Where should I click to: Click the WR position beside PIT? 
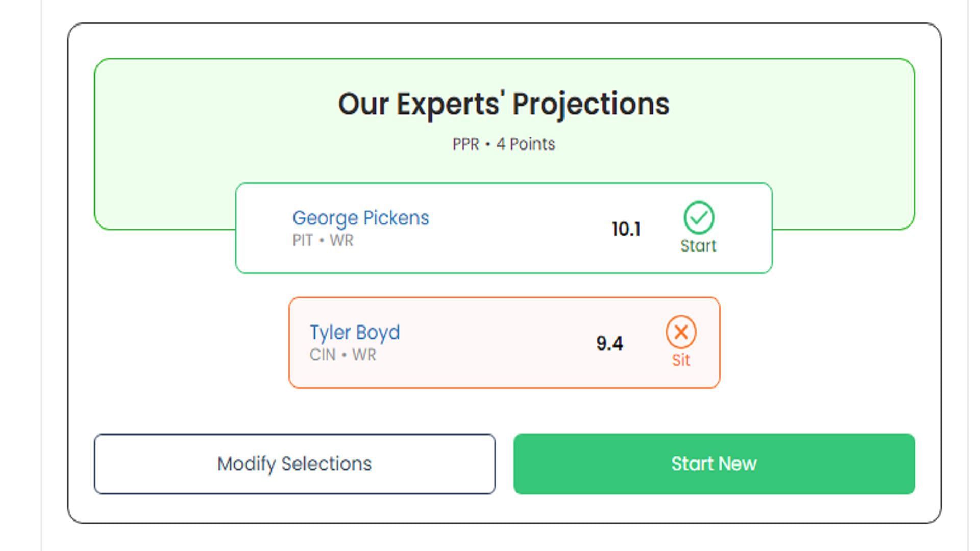[x=341, y=240]
